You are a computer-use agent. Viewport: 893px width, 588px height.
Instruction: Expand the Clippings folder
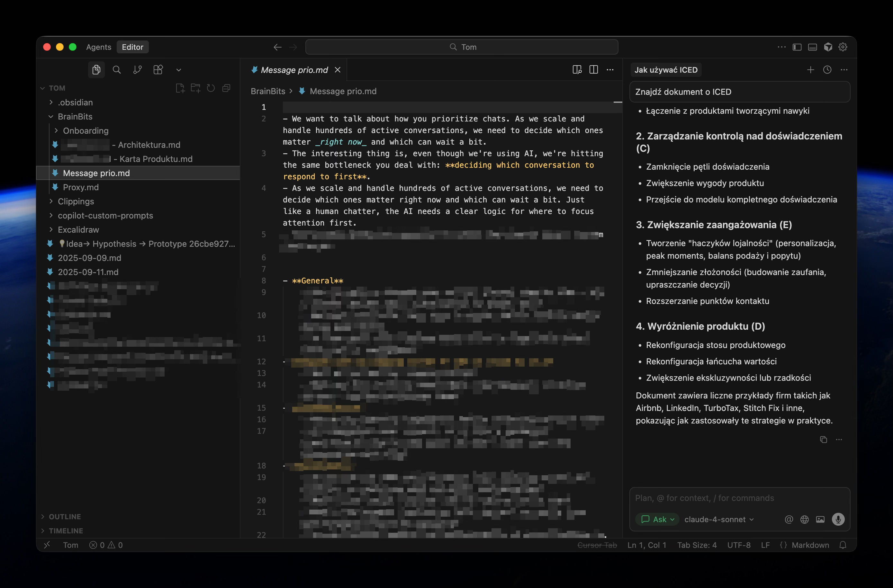pyautogui.click(x=76, y=201)
